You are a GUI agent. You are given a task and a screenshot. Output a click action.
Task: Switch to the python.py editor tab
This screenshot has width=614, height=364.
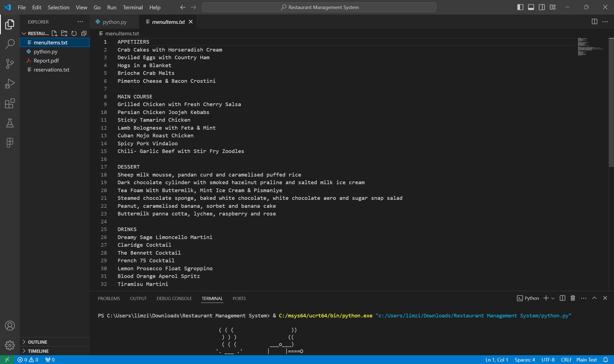tap(114, 22)
